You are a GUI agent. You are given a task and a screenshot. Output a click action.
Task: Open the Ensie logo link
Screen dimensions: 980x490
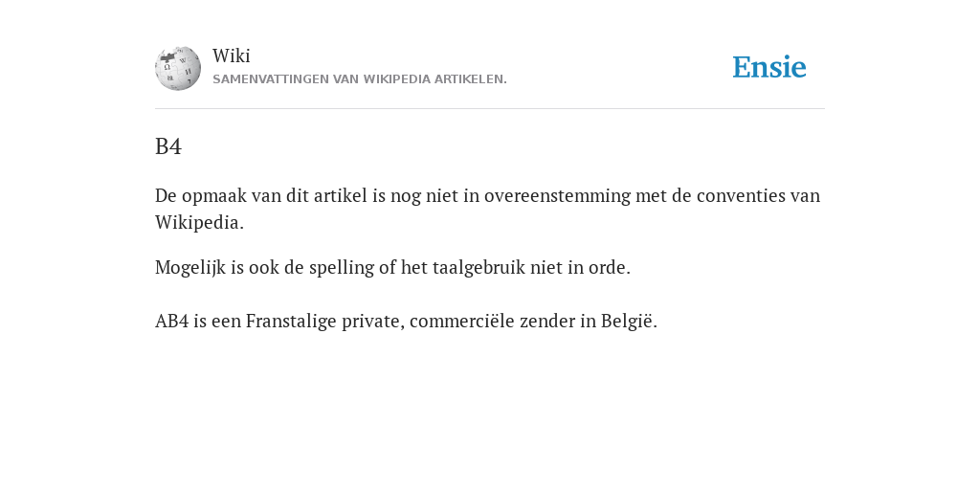click(769, 68)
